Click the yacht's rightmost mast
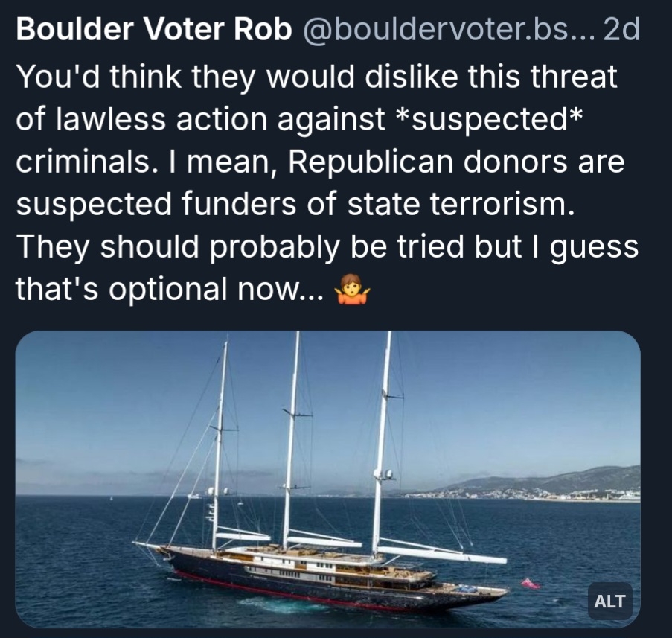This screenshot has height=638, width=672. point(381,439)
